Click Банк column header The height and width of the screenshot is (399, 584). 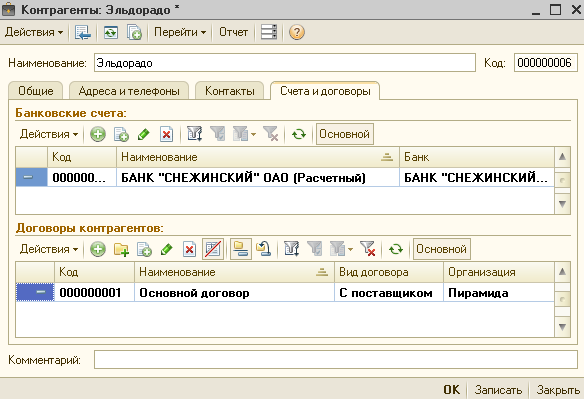click(477, 157)
